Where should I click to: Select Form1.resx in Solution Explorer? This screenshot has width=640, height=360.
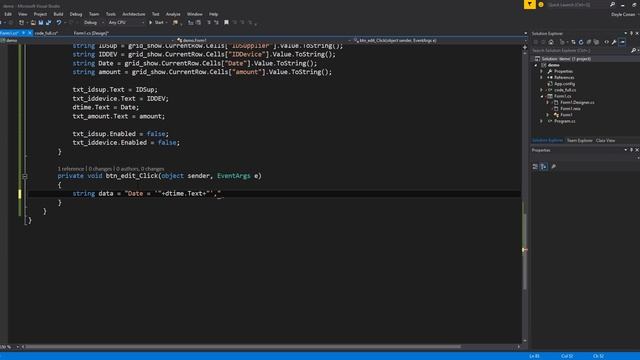[x=570, y=109]
